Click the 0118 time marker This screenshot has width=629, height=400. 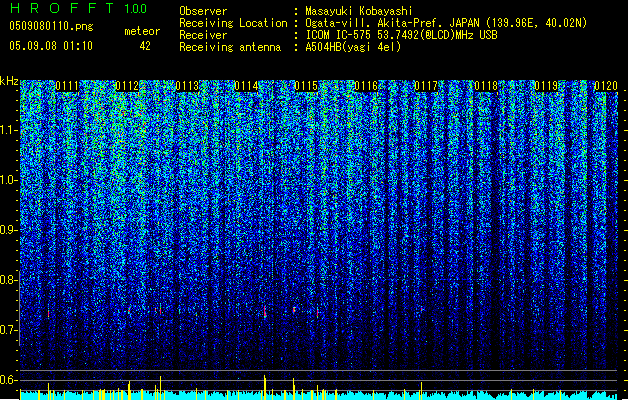pos(486,86)
